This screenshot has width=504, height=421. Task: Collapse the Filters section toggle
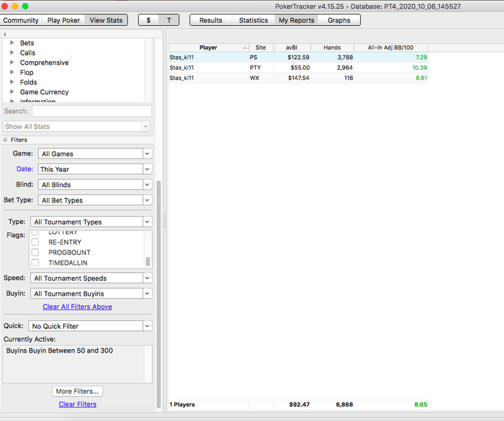pos(5,140)
